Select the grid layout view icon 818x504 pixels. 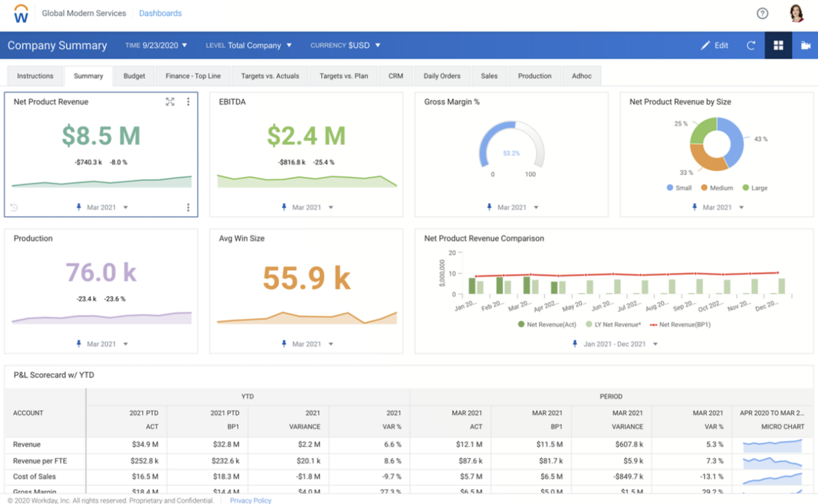click(x=778, y=46)
